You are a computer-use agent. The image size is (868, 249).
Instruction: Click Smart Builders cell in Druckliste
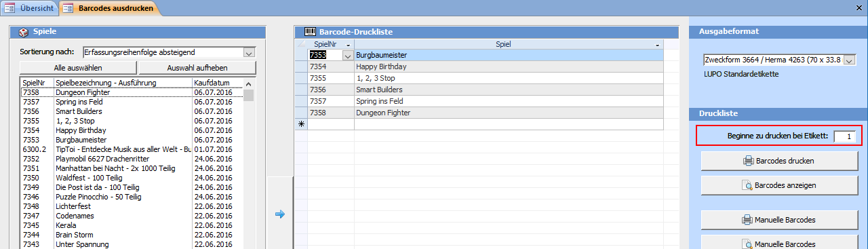(509, 90)
